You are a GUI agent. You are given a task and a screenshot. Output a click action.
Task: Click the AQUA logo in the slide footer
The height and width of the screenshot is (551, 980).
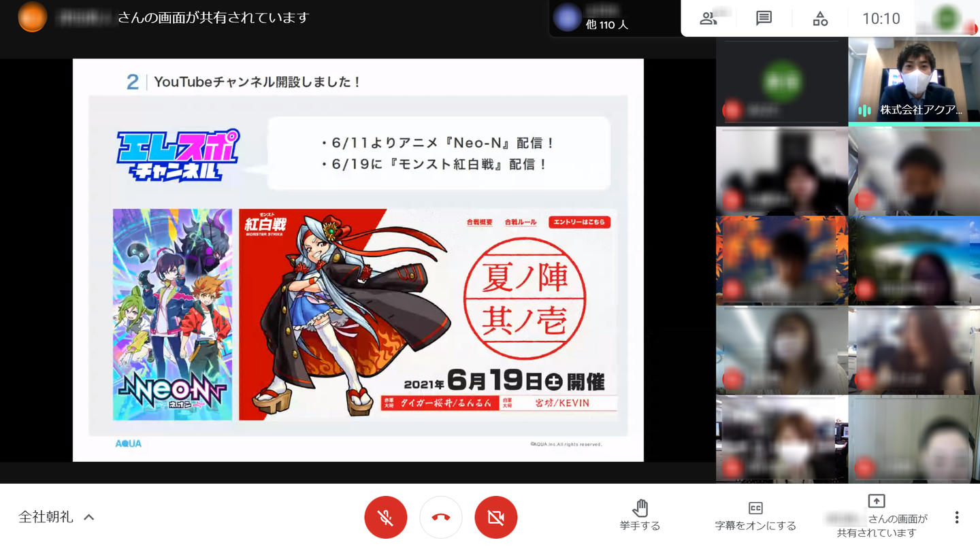[x=128, y=444]
